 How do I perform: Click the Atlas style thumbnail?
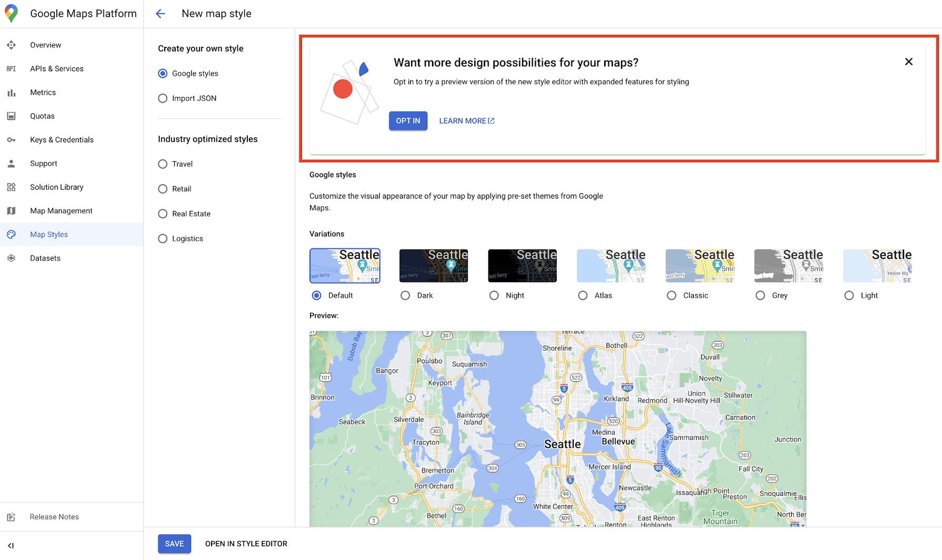pos(611,266)
